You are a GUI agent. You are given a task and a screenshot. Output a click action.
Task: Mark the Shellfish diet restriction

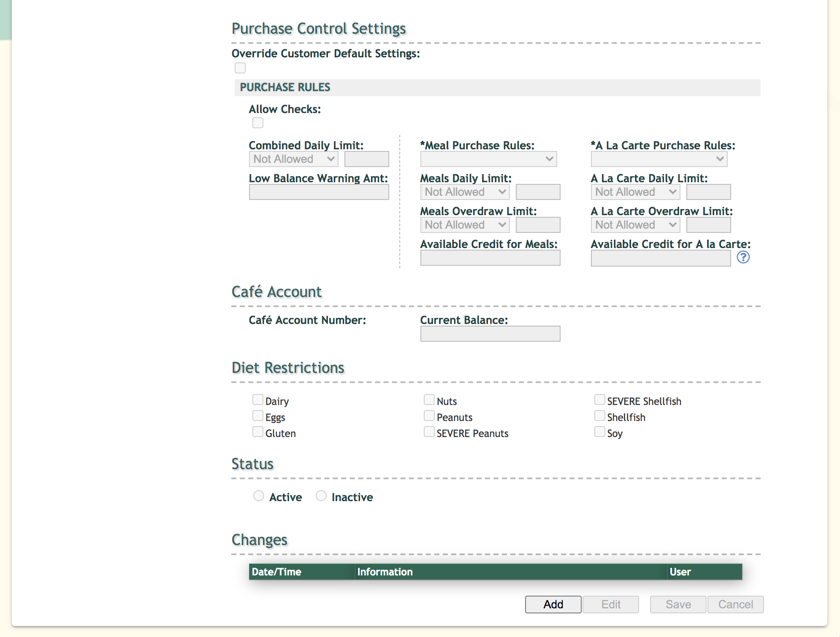[x=599, y=416]
